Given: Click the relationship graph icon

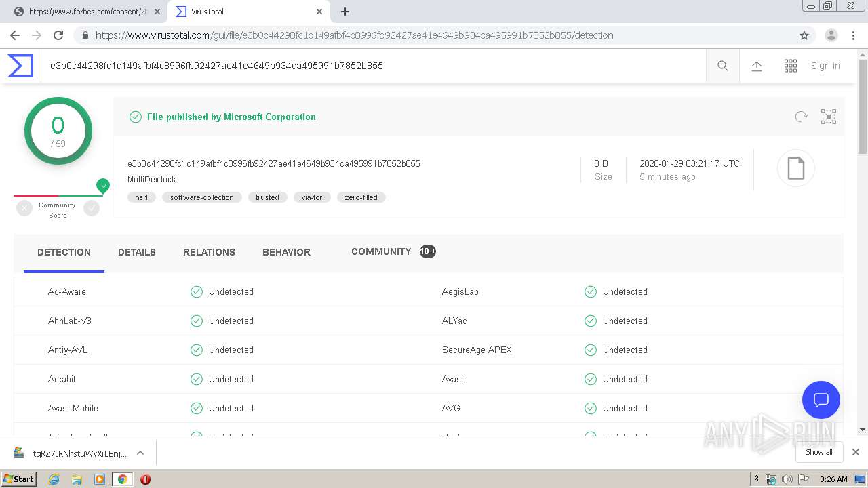Looking at the screenshot, I should click(829, 117).
